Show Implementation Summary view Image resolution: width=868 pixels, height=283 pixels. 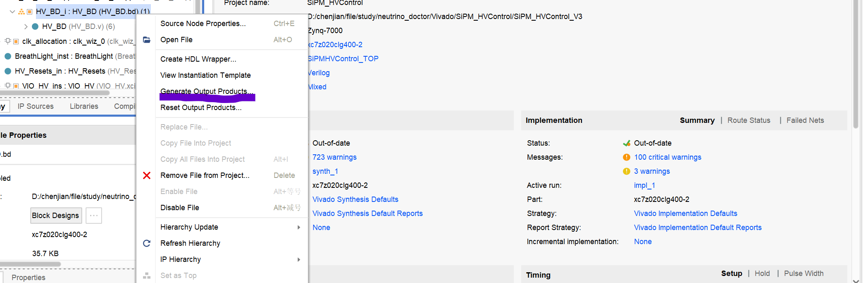[x=697, y=120]
